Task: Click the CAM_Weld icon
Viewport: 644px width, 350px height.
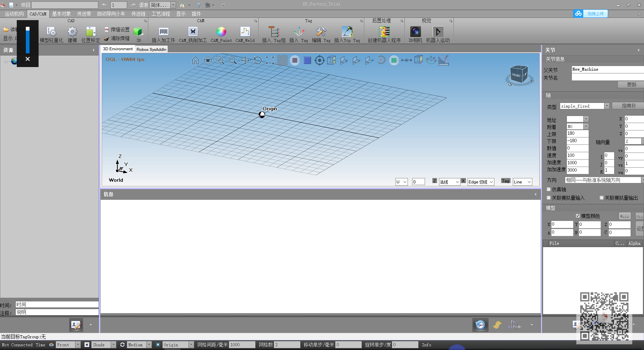Action: (x=245, y=32)
